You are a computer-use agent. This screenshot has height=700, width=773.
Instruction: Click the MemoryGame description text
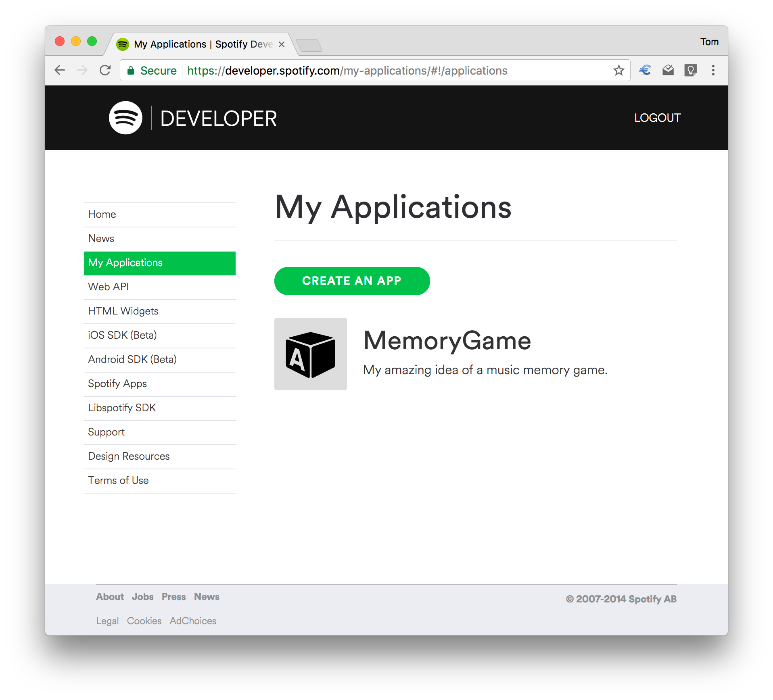[x=485, y=370]
